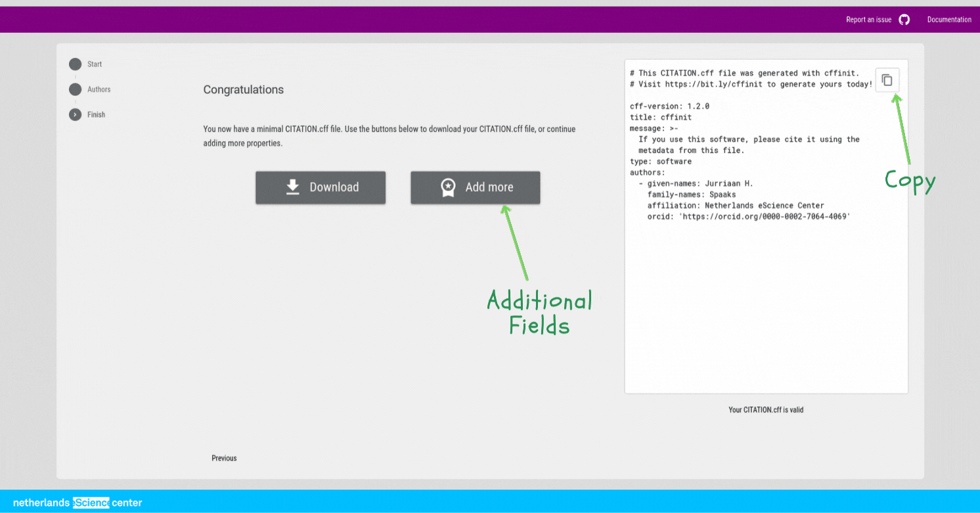
Task: Click the 'Your CITATION.cff is valid' message
Action: 765,410
